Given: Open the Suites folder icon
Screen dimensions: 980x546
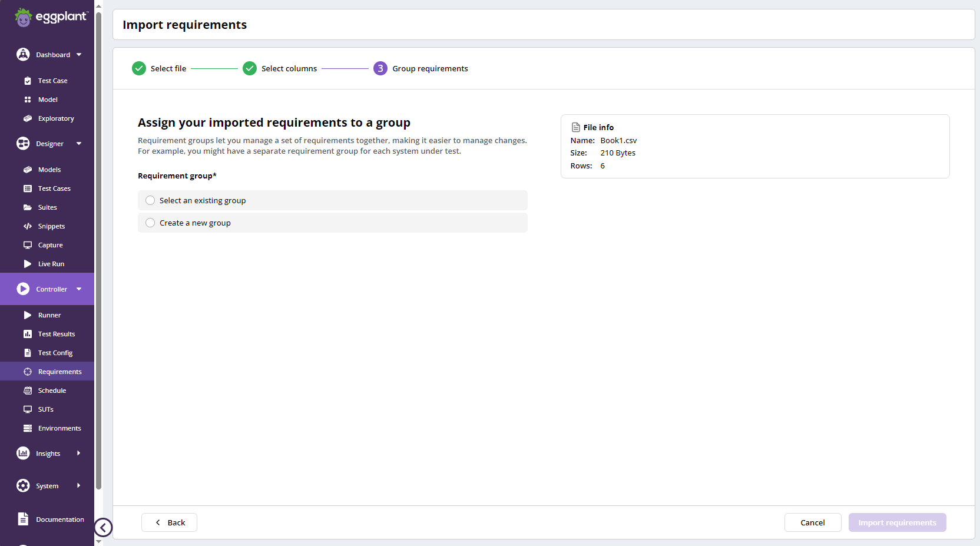Looking at the screenshot, I should click(28, 207).
